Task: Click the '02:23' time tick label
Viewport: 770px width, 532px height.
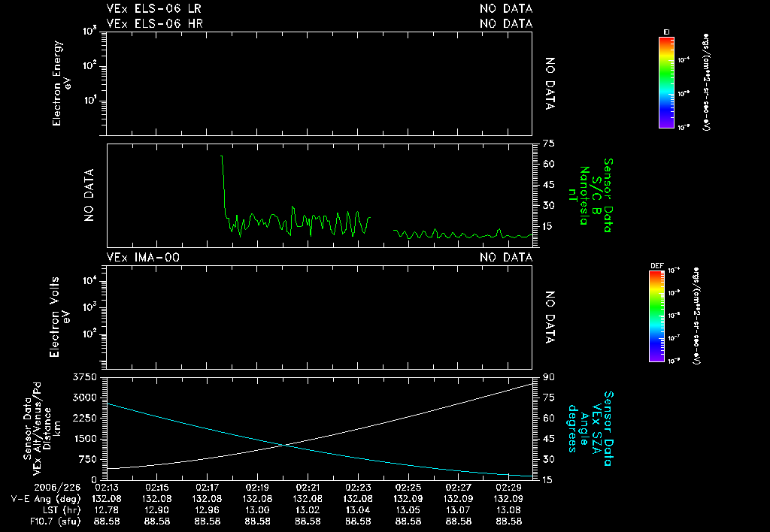Action: pos(358,488)
